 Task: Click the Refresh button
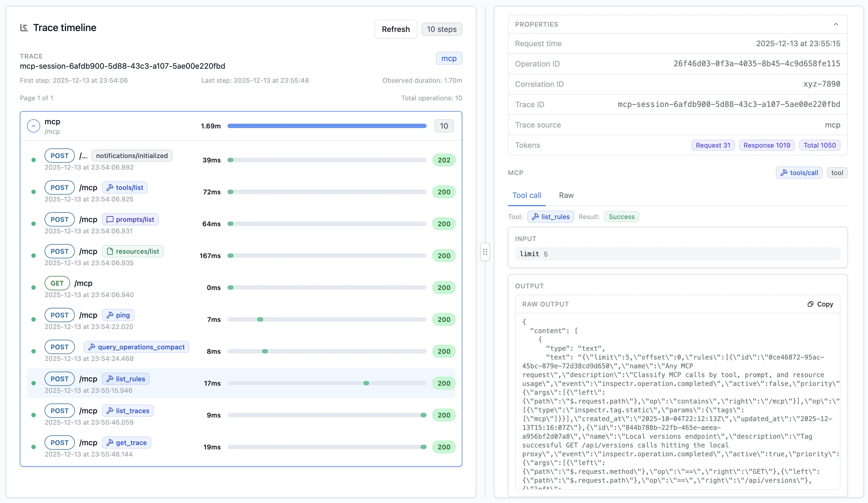coord(396,29)
